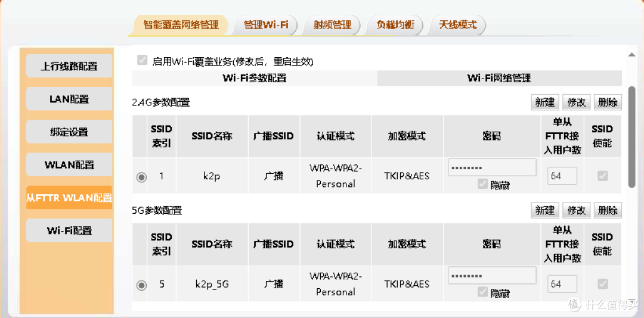Open WLAN配置 sidebar item
Viewport: 644px width, 318px height.
[69, 165]
